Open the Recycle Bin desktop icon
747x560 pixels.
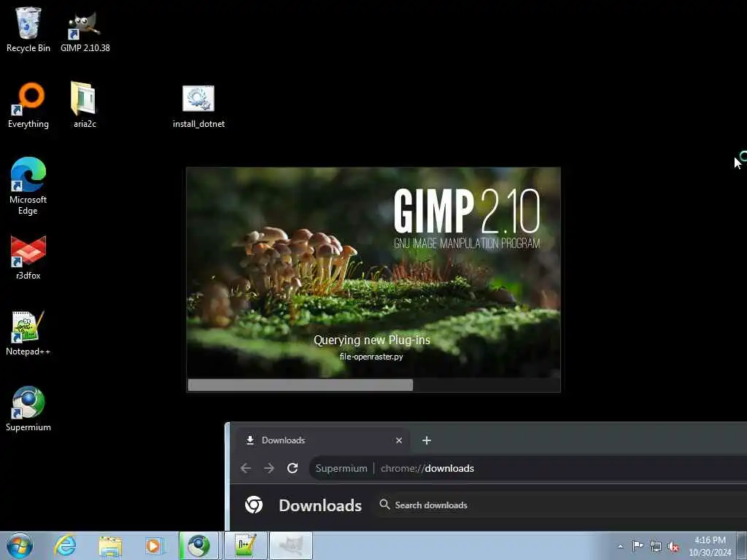click(x=28, y=29)
